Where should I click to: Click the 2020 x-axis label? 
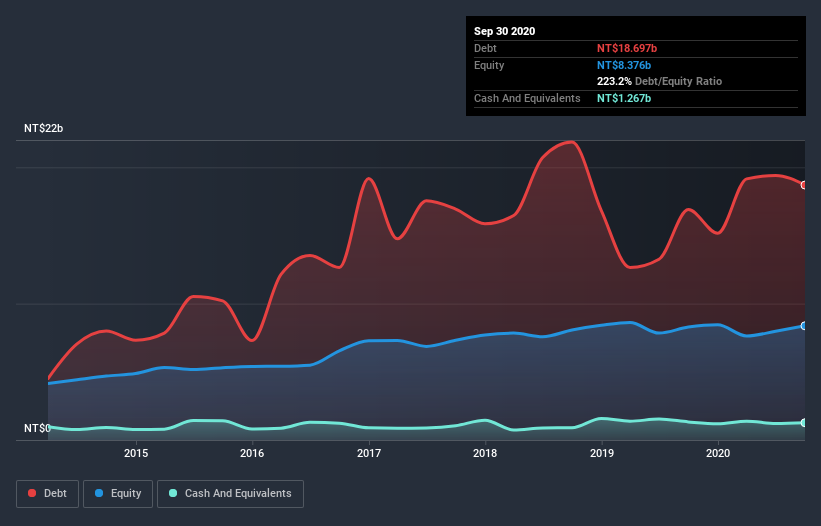pos(718,453)
